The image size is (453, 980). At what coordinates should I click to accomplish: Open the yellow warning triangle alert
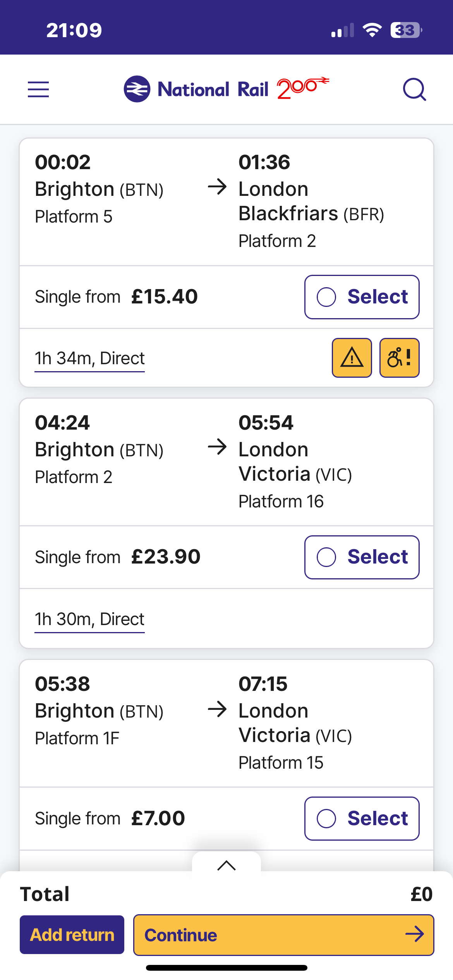[352, 358]
